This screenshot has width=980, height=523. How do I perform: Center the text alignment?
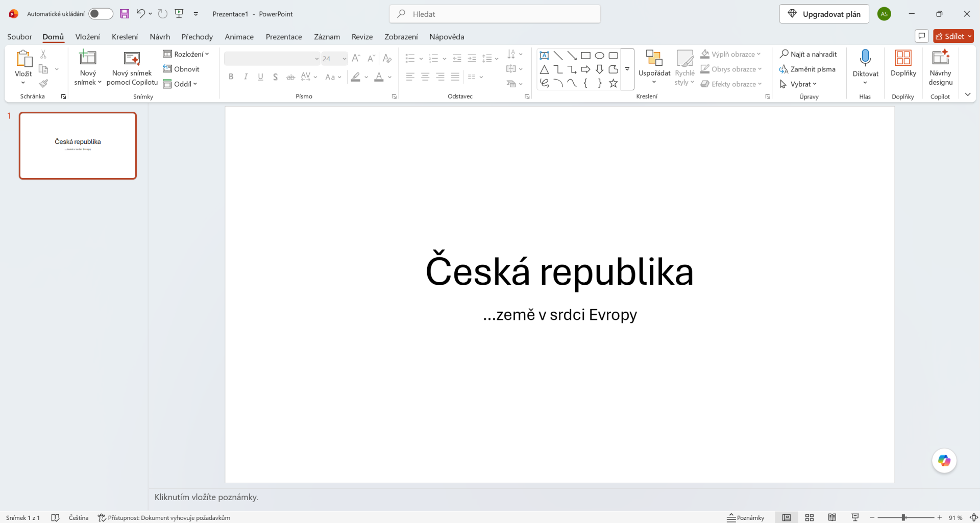pyautogui.click(x=425, y=77)
